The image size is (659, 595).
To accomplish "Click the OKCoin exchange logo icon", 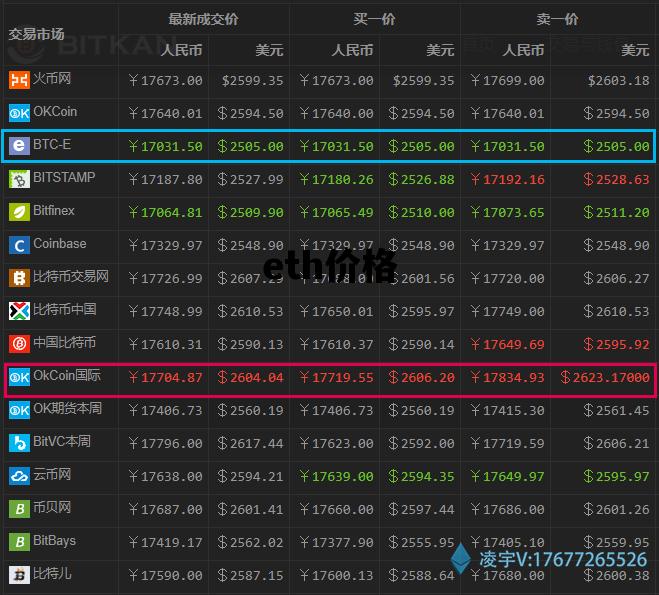I will point(19,113).
